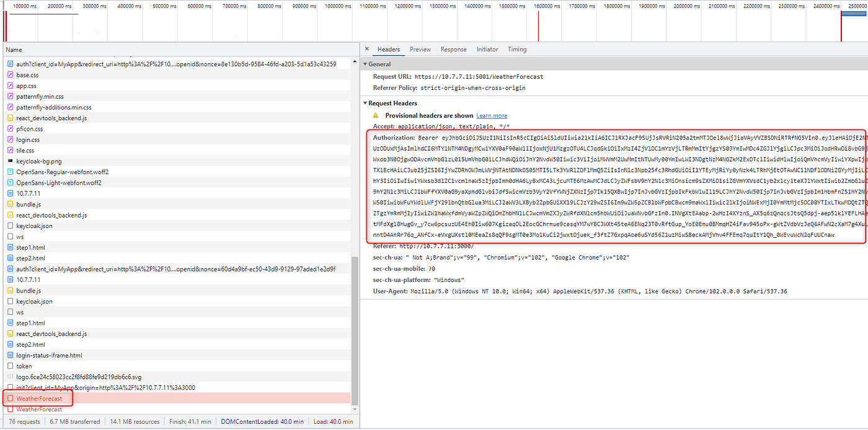Viewport: 868px width, 430px height.
Task: Click the '14.1 MB resources' status entry
Action: (135, 421)
